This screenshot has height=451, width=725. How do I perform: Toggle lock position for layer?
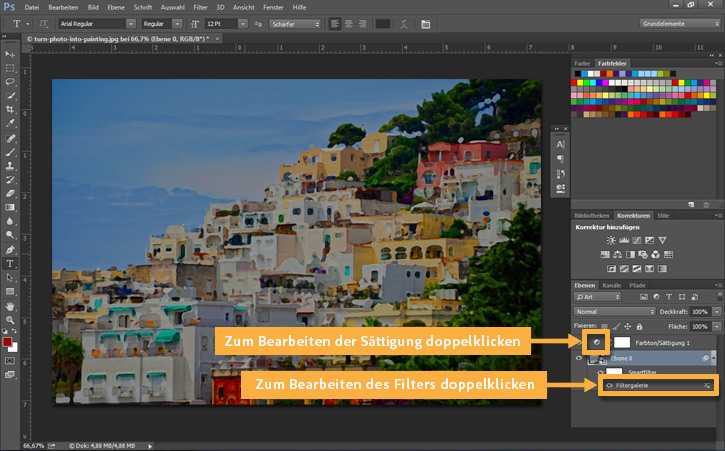627,327
